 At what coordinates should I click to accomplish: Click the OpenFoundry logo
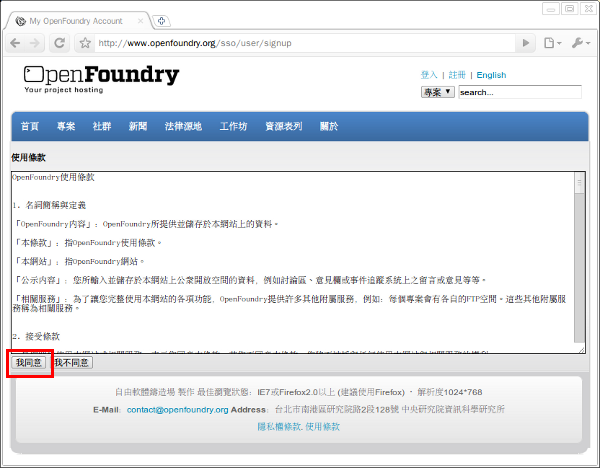101,78
